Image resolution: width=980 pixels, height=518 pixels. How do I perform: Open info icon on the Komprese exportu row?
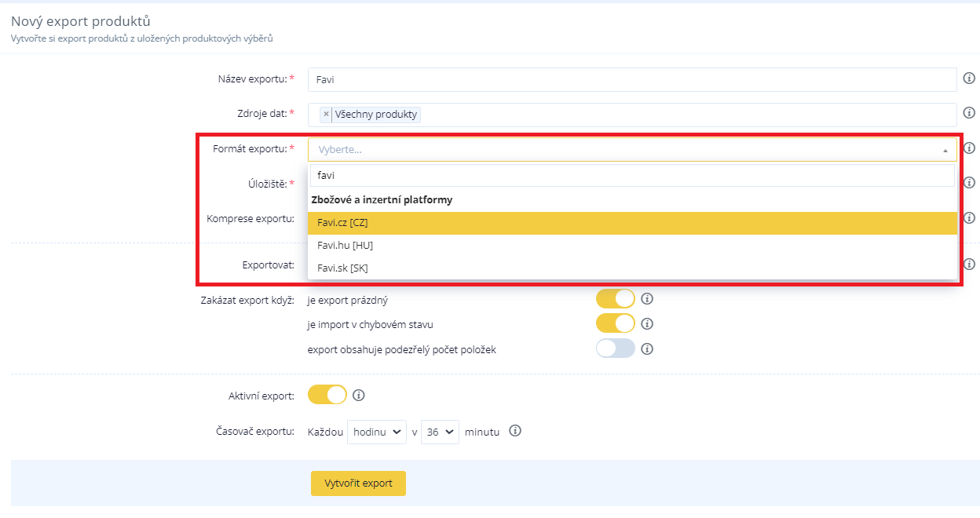[969, 217]
